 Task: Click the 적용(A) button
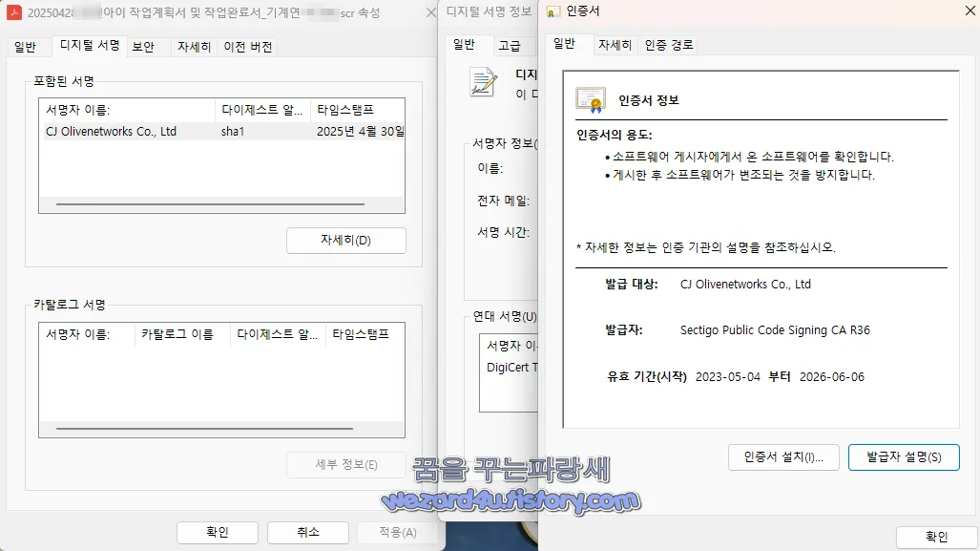398,532
